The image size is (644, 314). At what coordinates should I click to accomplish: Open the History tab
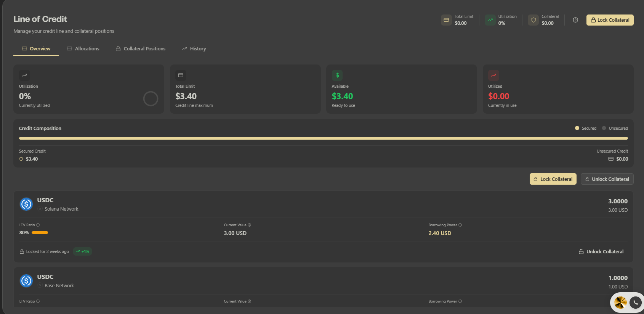pyautogui.click(x=194, y=49)
